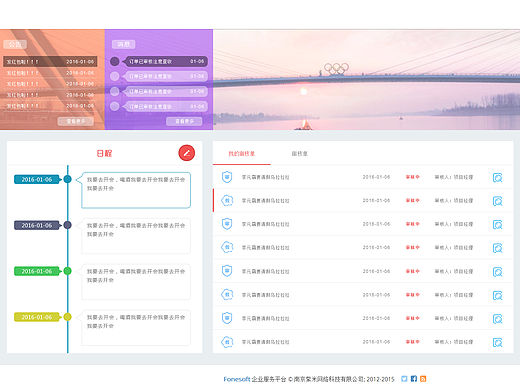Open the third message bubble in the purple panel
Image resolution: width=520 pixels, height=390 pixels.
pyautogui.click(x=165, y=91)
